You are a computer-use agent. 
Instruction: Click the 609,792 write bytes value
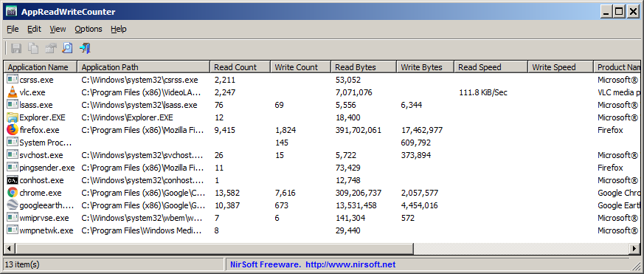[x=415, y=143]
